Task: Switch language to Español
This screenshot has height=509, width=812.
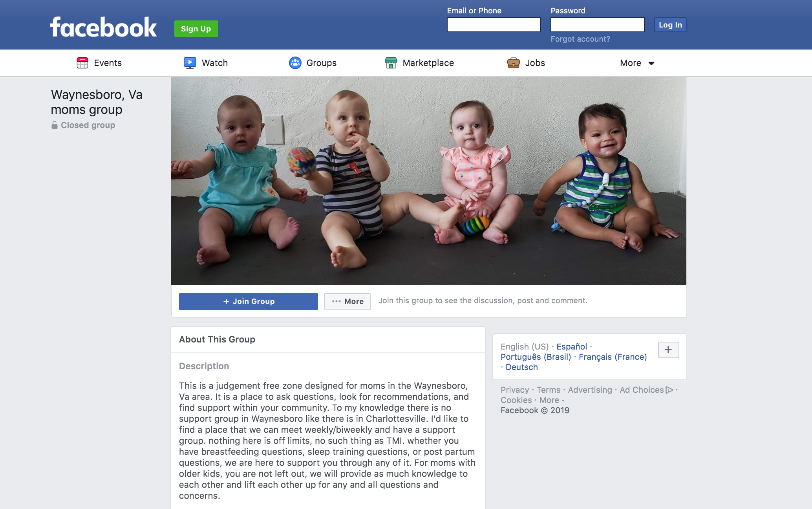Action: 572,347
